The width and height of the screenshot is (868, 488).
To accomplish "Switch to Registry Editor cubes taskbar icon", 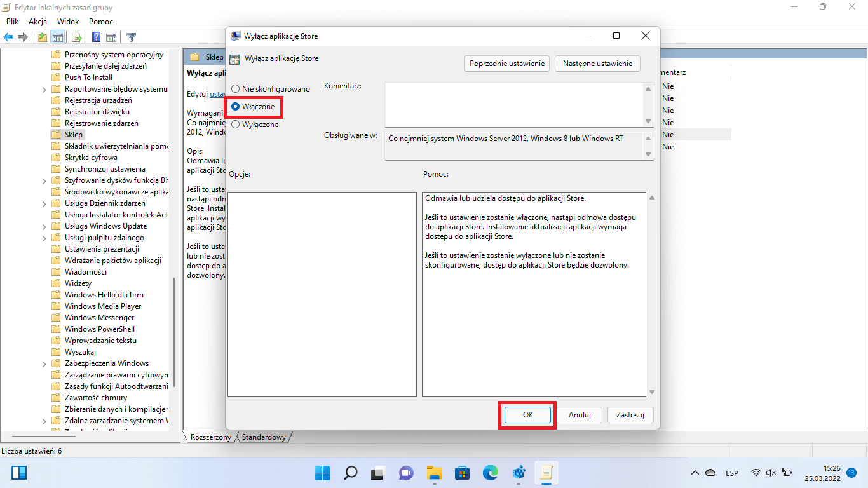I will pyautogui.click(x=518, y=473).
